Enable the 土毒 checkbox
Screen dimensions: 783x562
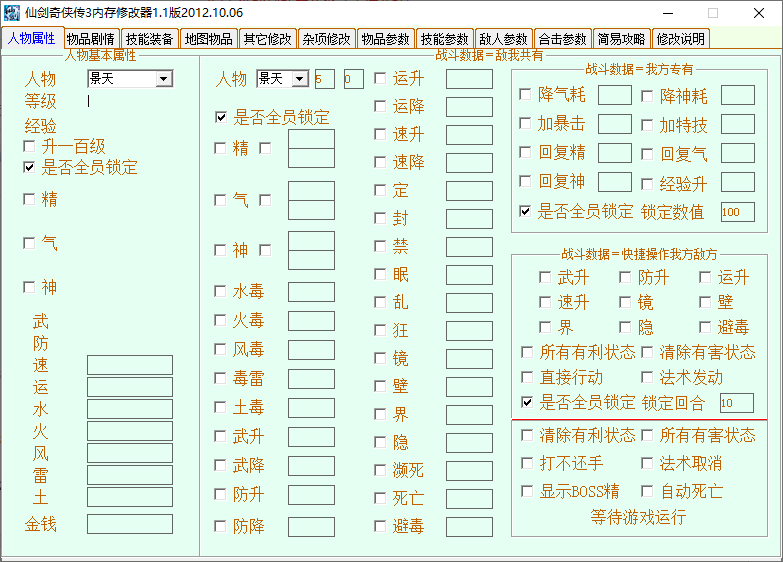tap(220, 407)
